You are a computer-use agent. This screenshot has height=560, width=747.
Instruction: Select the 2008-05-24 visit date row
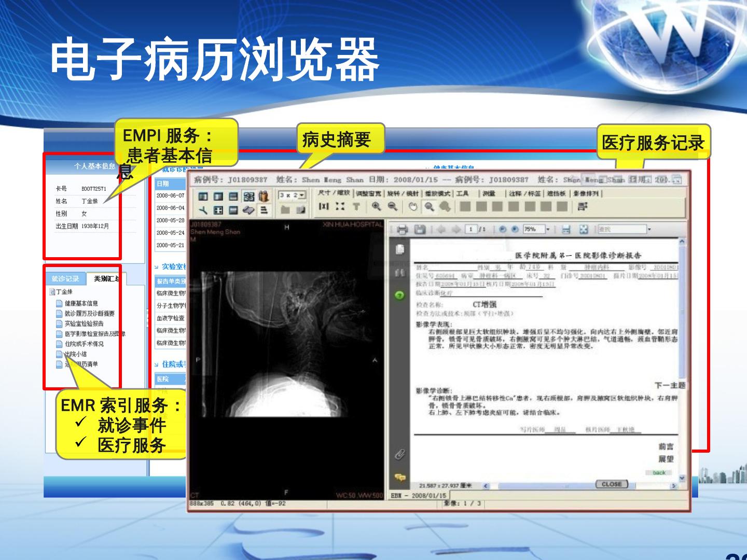(x=171, y=233)
